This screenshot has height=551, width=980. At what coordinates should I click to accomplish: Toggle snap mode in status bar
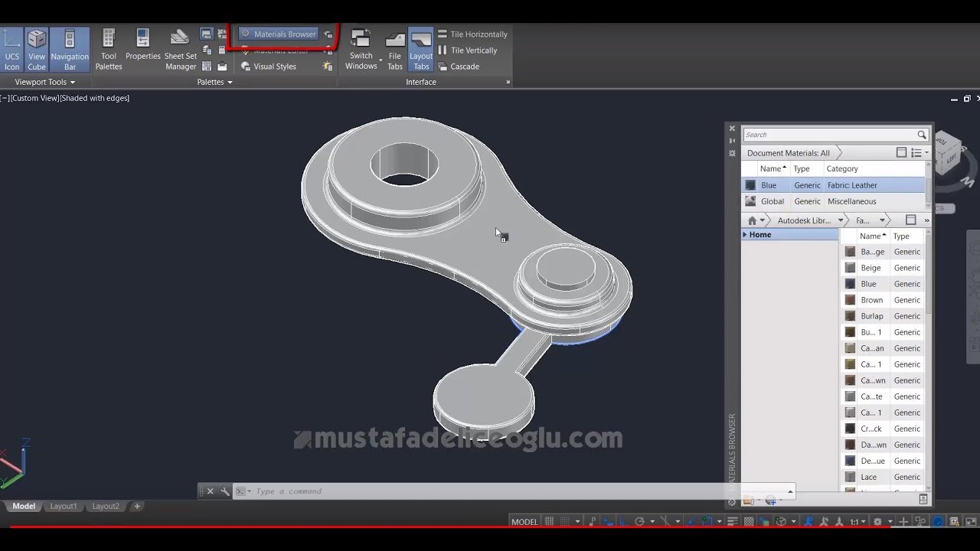pos(567,522)
